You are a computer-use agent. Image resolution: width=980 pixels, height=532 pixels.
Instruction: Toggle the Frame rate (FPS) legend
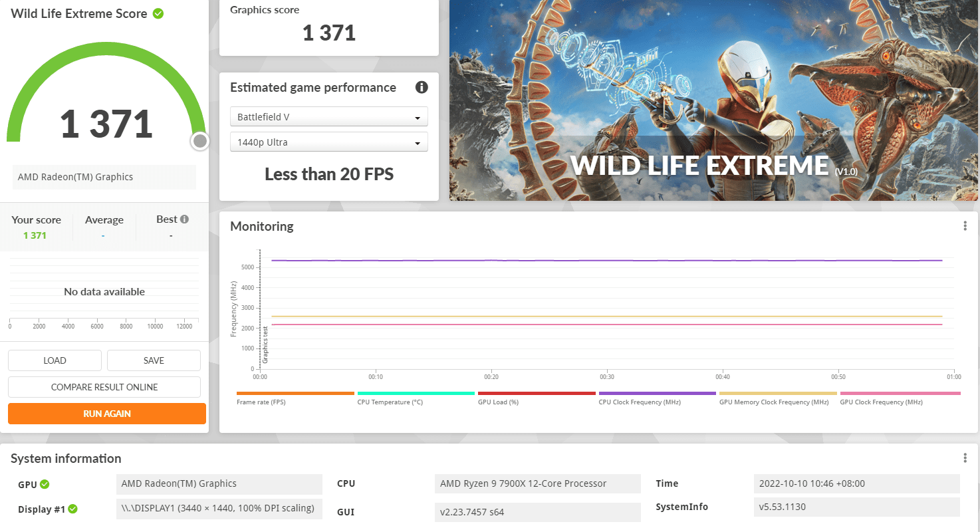tap(295, 398)
